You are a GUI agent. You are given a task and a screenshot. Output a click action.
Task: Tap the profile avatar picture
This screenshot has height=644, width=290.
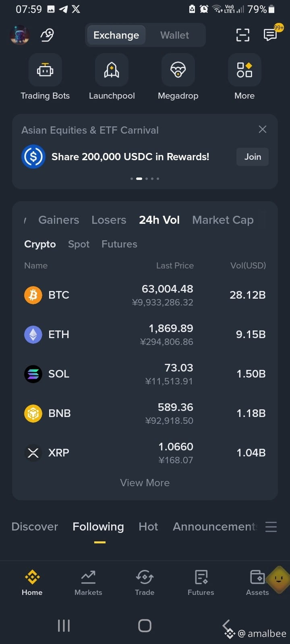[x=19, y=35]
